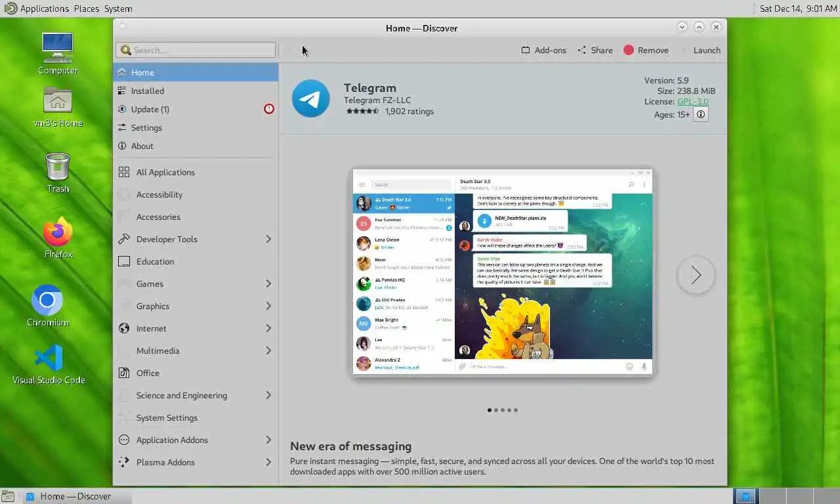This screenshot has width=840, height=504.
Task: Open the System menu
Action: click(118, 9)
